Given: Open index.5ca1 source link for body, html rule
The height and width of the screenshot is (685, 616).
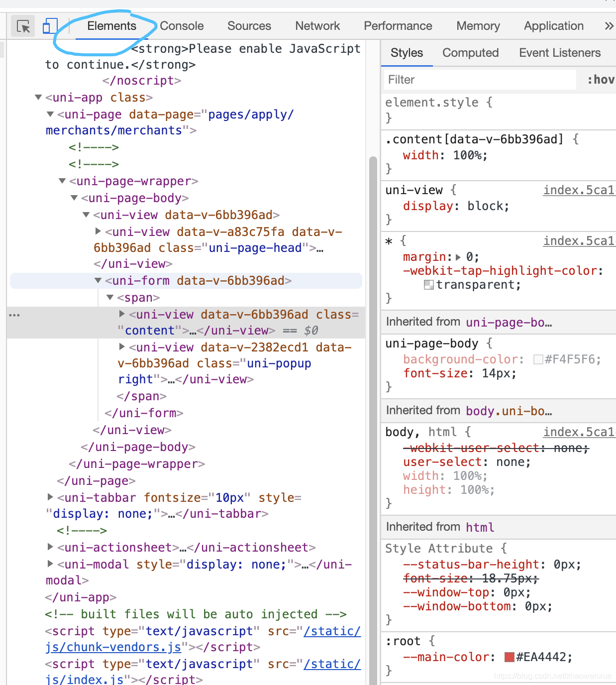Looking at the screenshot, I should coord(579,432).
